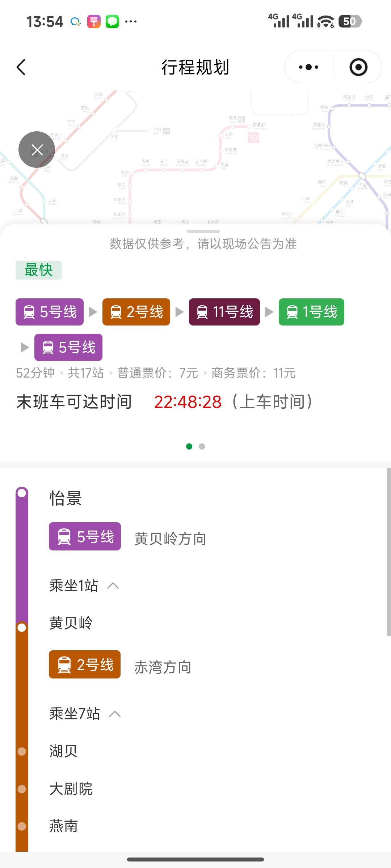Tap the 2号线 badge toward 赤湾方向
Screen dimensions: 391x868
point(85,664)
